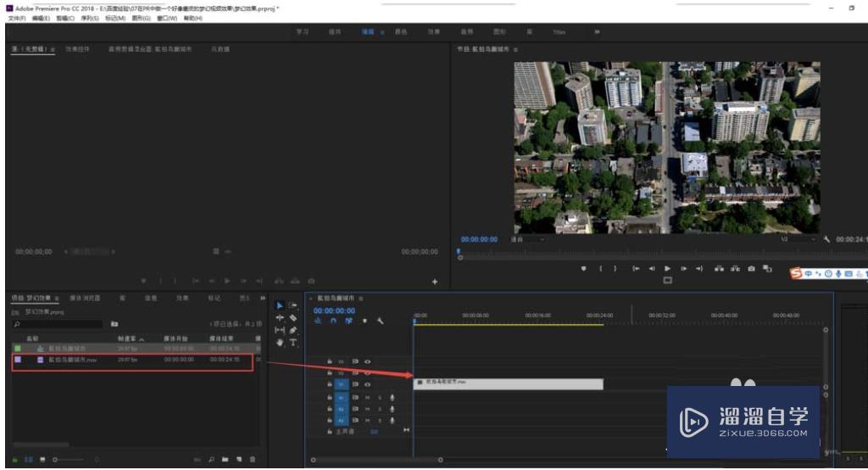868x470 pixels.
Task: Add a marker in the timeline header
Action: tap(364, 321)
